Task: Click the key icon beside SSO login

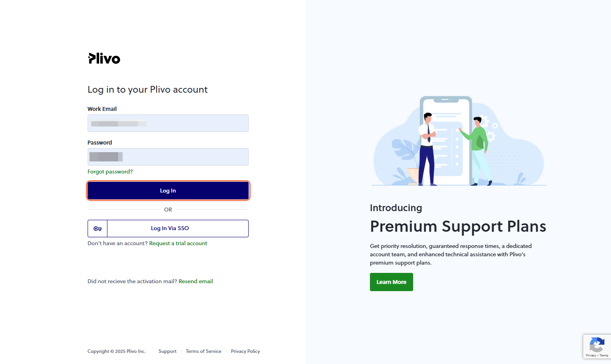Action: (x=97, y=228)
